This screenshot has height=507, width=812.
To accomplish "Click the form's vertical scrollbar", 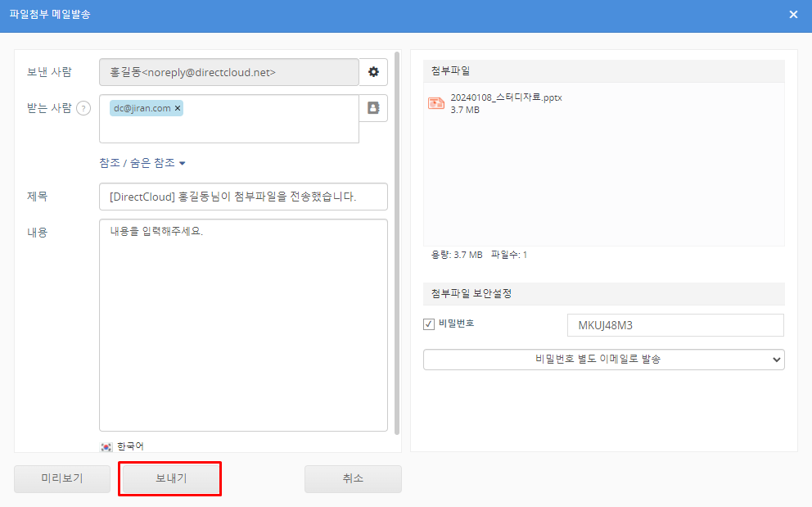I will click(398, 246).
